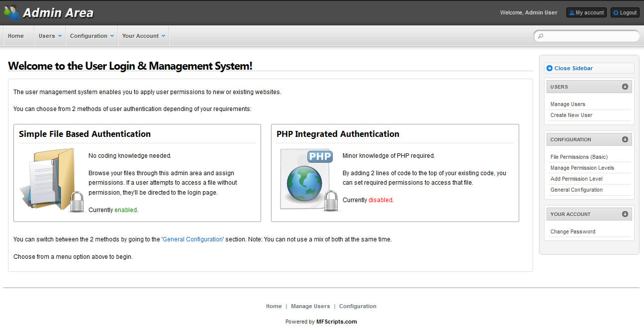Viewport: 644px width, 333px height.
Task: Go to Home in the navigation bar
Action: [x=16, y=36]
